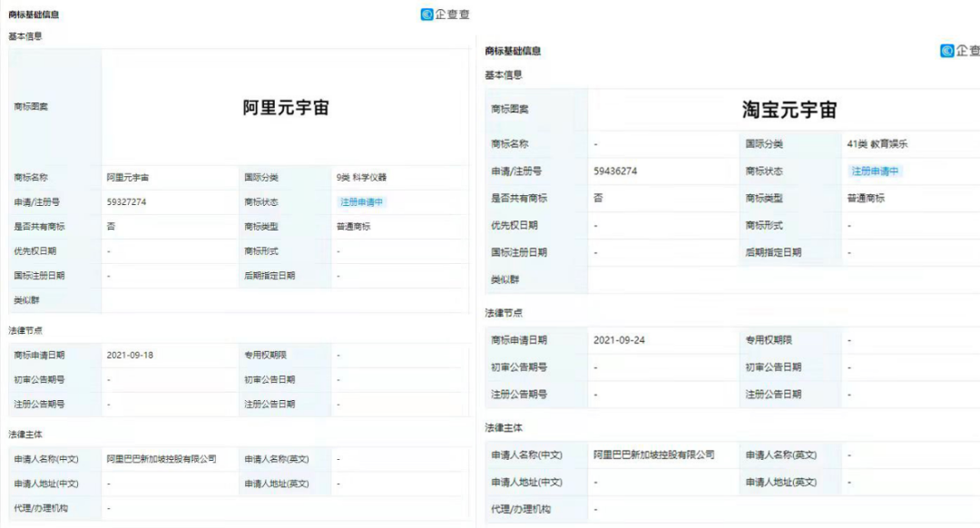Click applicant 阿里巴巴新加坡控股有限公司 in the 淘宝元宇宙 panel
This screenshot has height=528, width=980.
(x=653, y=455)
